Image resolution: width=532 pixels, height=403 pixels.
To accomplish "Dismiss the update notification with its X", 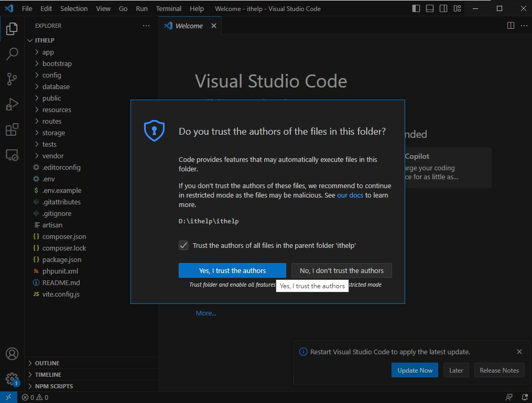I will 519,352.
